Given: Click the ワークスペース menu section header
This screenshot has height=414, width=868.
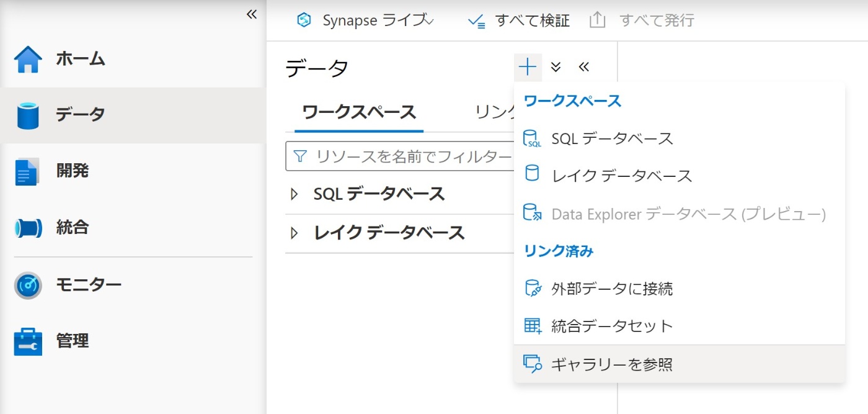Looking at the screenshot, I should click(x=572, y=101).
